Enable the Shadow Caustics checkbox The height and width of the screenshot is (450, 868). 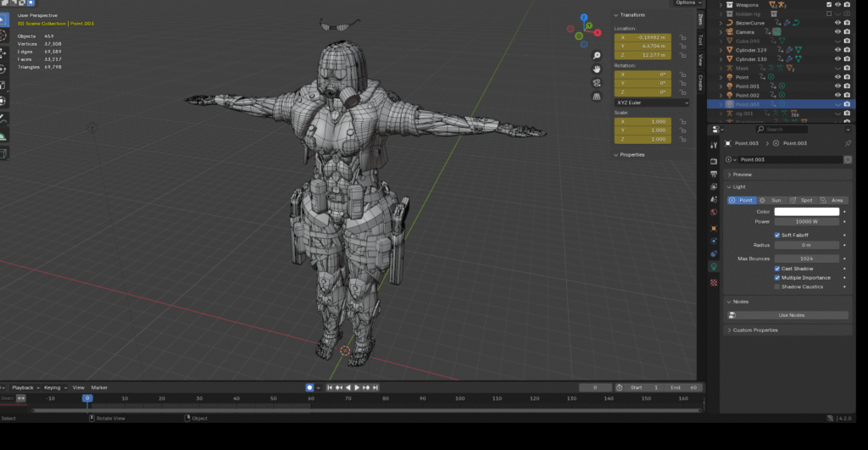[x=777, y=286]
